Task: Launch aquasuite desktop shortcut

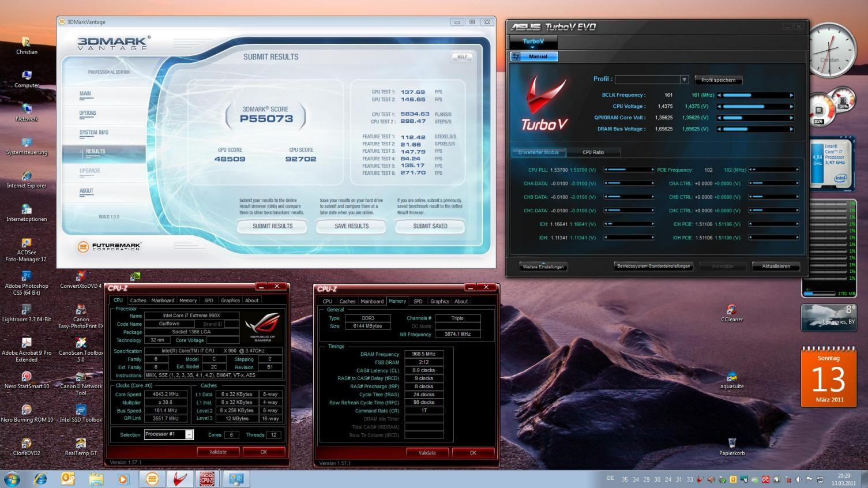Action: pos(732,380)
